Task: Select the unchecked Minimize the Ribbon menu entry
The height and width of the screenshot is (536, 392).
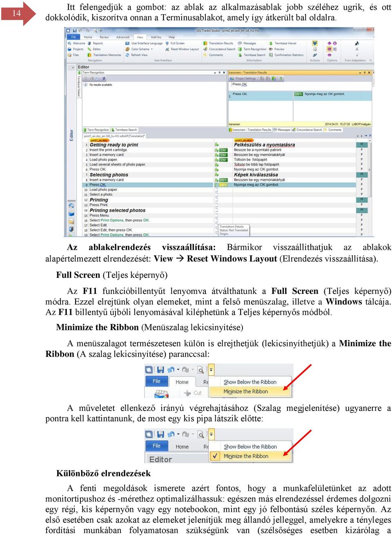Action: [250, 391]
